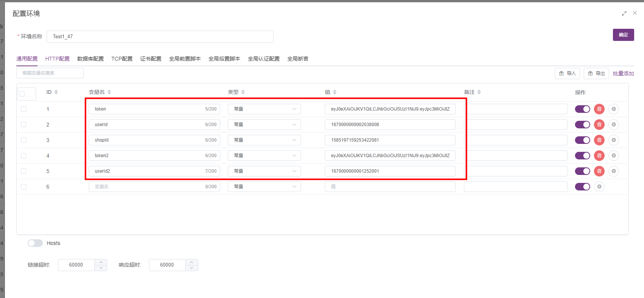Image resolution: width=644 pixels, height=298 pixels.
Task: Delete the token variable row
Action: click(599, 109)
